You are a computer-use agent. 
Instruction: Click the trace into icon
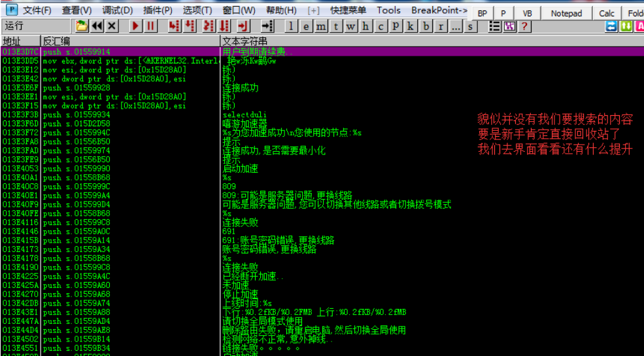click(209, 26)
